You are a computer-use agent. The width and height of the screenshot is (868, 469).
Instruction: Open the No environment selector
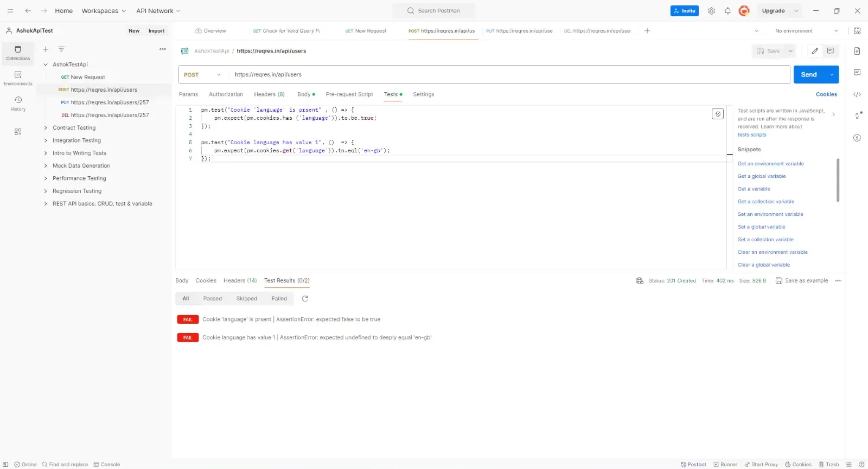tap(806, 31)
